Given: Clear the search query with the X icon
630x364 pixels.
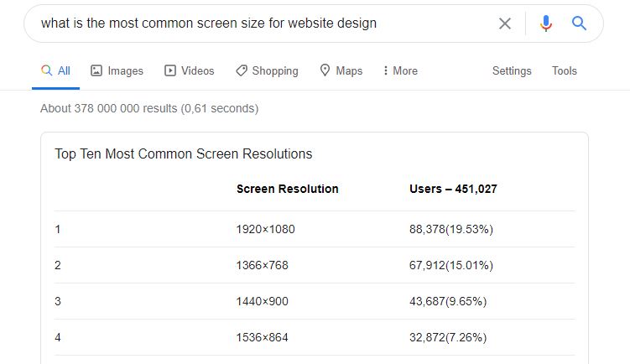Looking at the screenshot, I should tap(505, 23).
